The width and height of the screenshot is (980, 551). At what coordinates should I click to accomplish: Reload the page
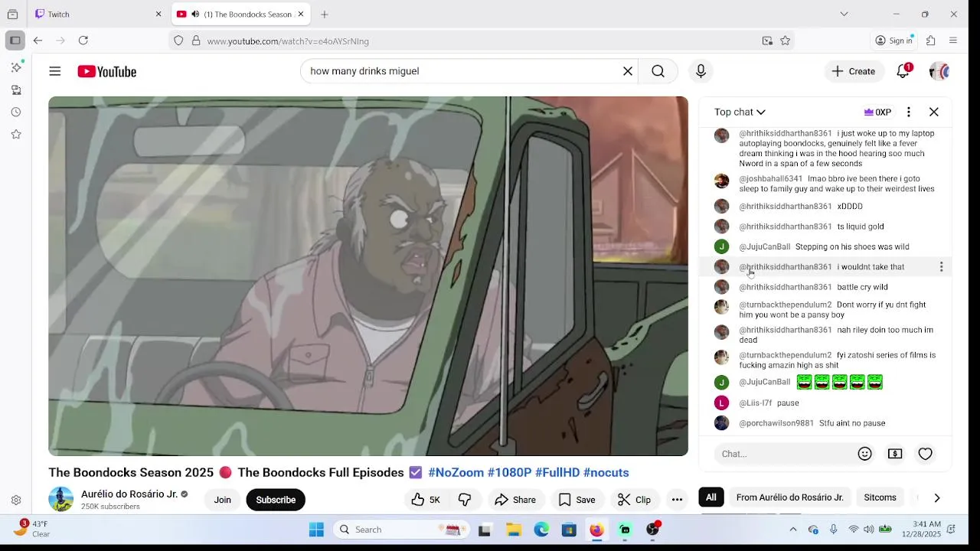pyautogui.click(x=83, y=41)
